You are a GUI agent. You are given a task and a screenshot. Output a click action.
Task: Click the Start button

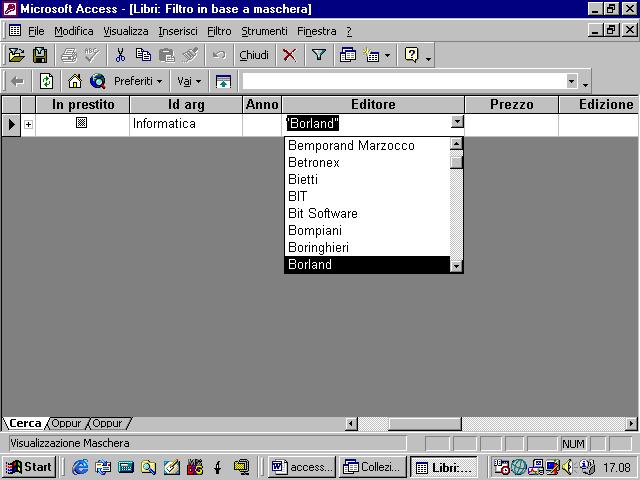coord(29,467)
